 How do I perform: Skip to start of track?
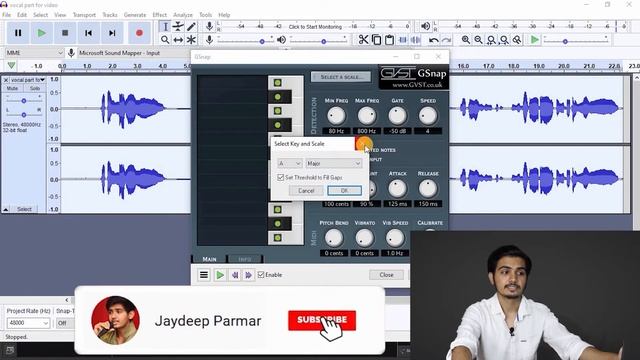click(x=88, y=33)
